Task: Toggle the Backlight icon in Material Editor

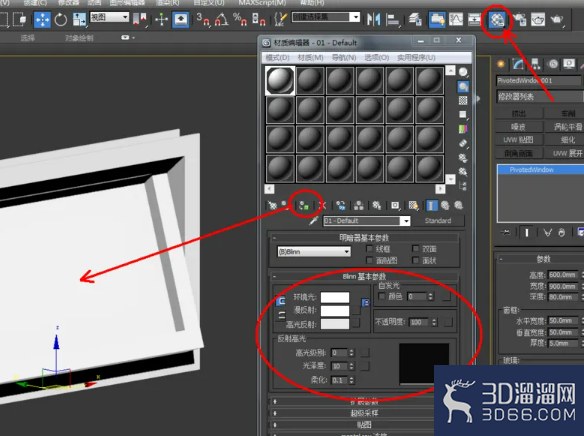Action: click(463, 86)
